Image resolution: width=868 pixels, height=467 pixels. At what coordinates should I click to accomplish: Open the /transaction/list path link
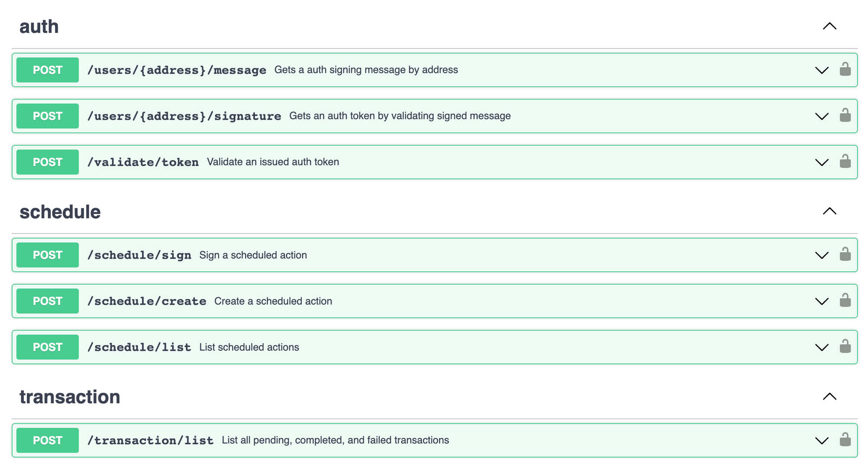[150, 440]
